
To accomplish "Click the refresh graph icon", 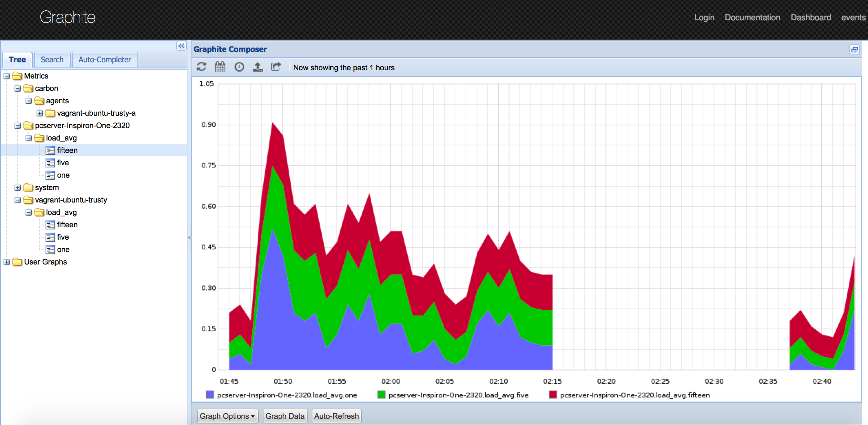I will click(x=201, y=67).
